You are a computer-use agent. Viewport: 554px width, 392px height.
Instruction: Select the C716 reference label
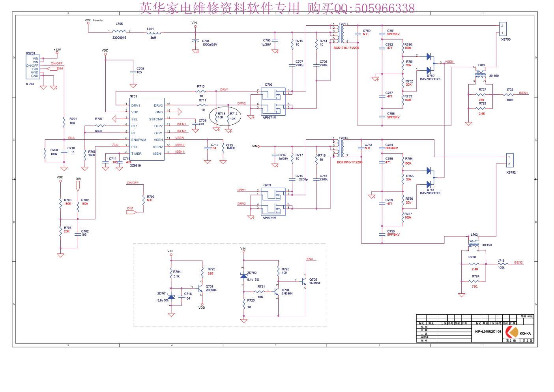point(71,148)
